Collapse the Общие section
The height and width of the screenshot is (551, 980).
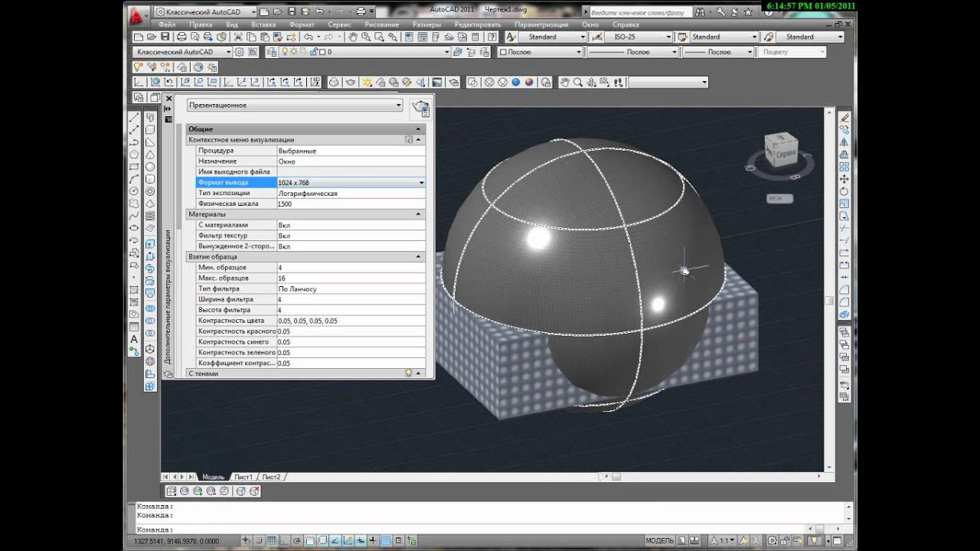(x=419, y=129)
